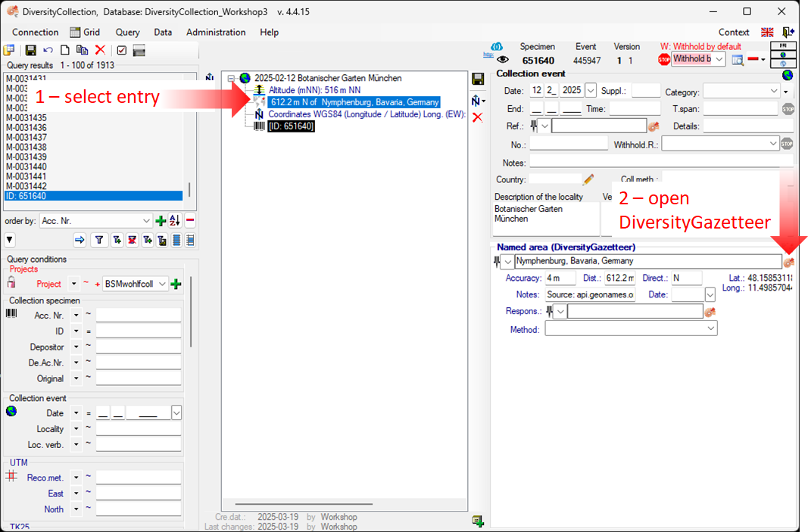The image size is (808, 532).
Task: Select M-0031438 in the query results
Action: click(x=27, y=148)
